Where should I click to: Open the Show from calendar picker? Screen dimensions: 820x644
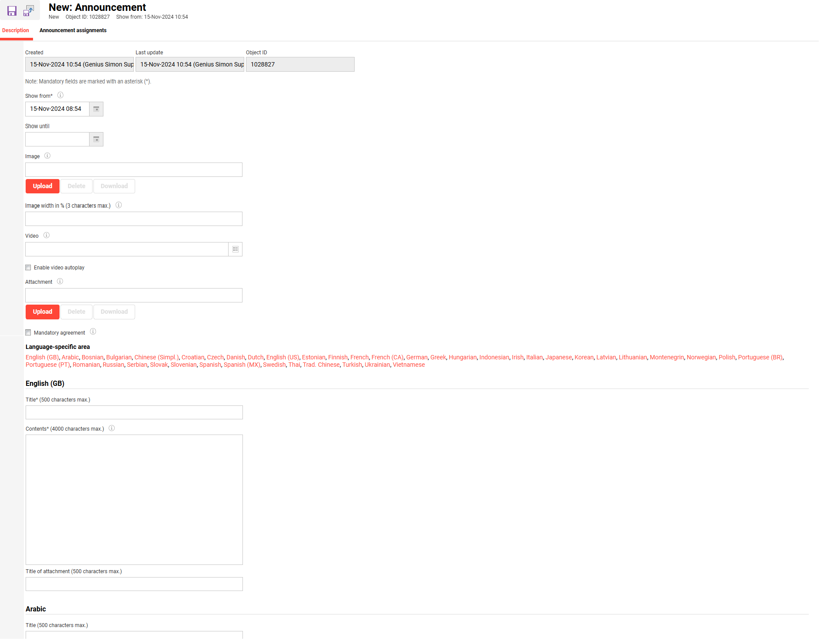(x=96, y=109)
